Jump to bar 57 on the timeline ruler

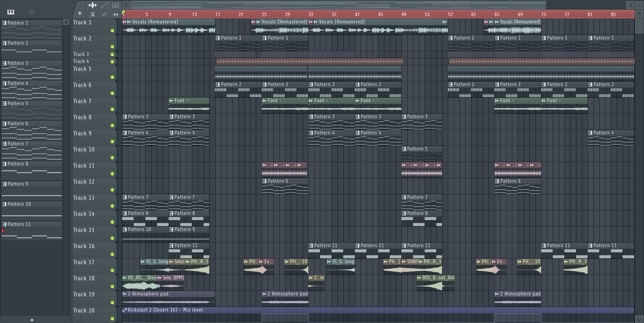coord(450,15)
